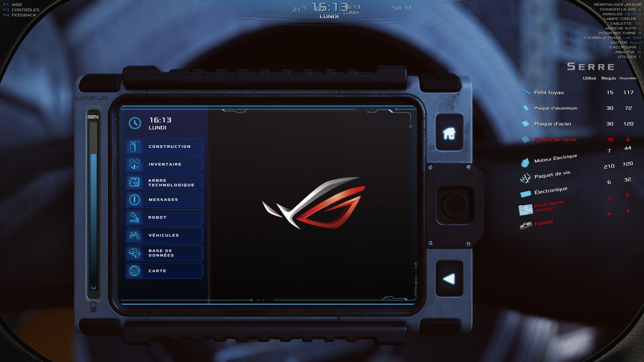Image resolution: width=644 pixels, height=362 pixels.
Task: Open Base de Données menu entry
Action: [164, 253]
